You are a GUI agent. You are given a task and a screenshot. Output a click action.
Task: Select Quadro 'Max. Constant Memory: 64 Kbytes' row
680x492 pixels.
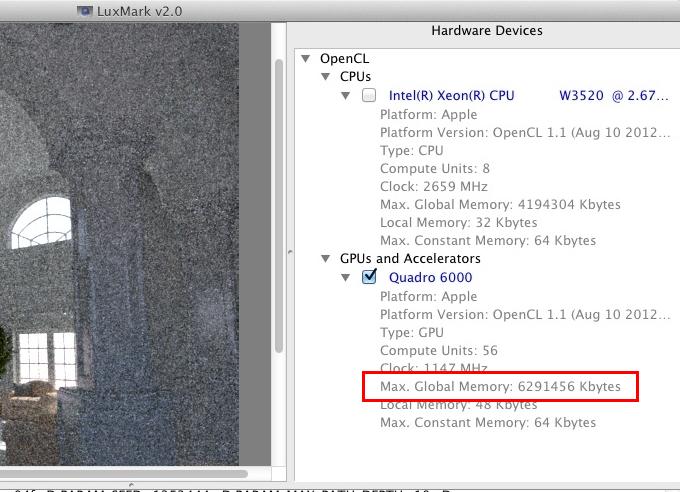coord(488,423)
